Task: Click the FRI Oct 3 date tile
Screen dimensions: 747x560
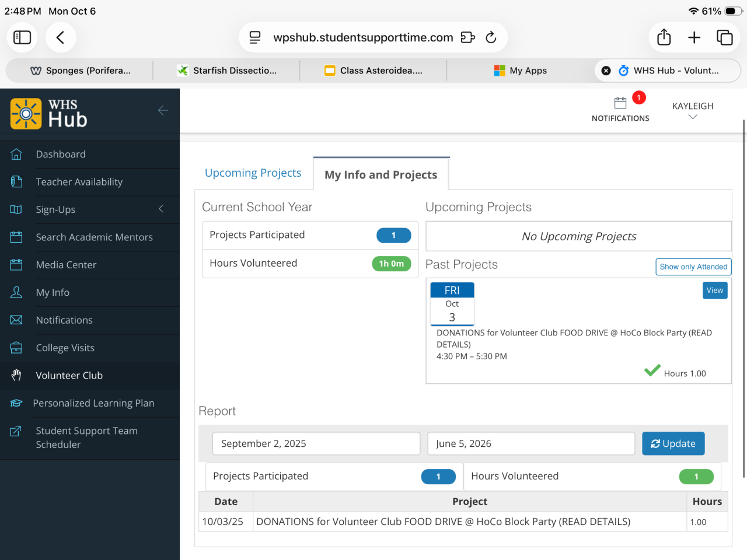Action: pos(452,304)
